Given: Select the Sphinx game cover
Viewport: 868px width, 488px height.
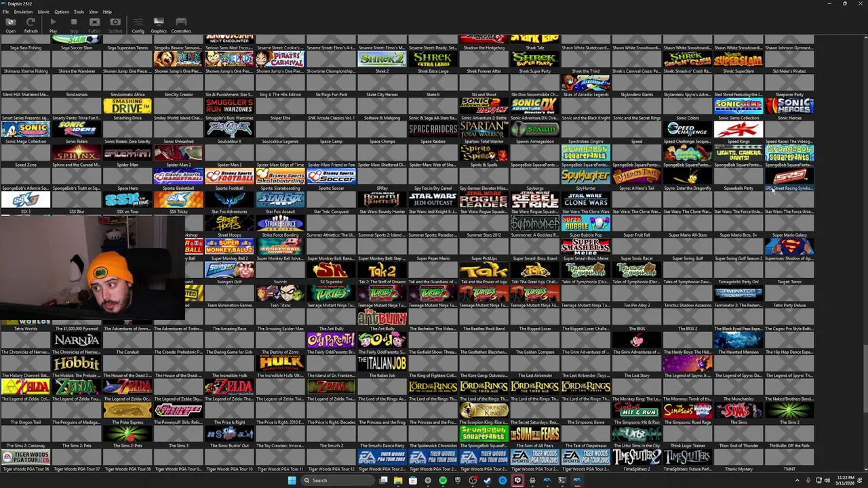Looking at the screenshot, I should coord(76,152).
